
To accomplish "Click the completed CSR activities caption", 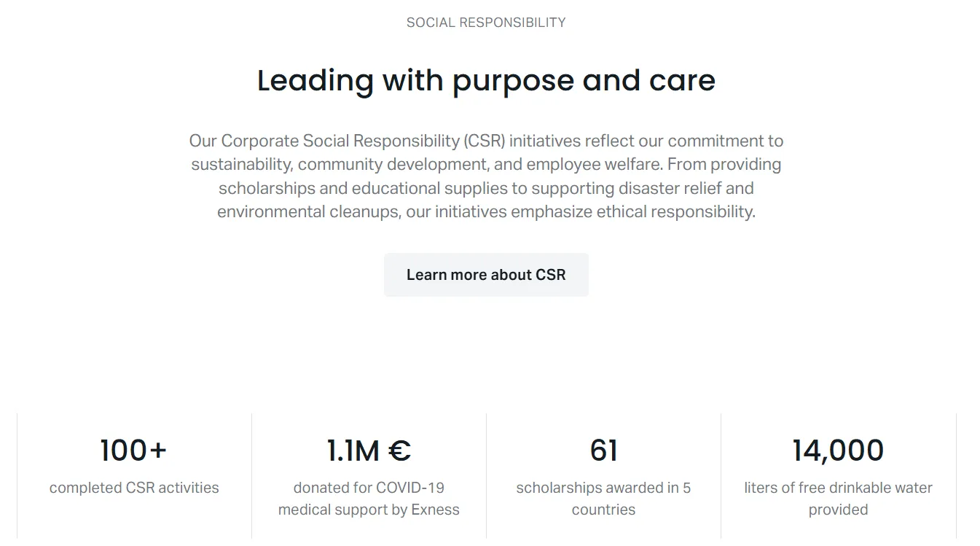I will coord(134,488).
